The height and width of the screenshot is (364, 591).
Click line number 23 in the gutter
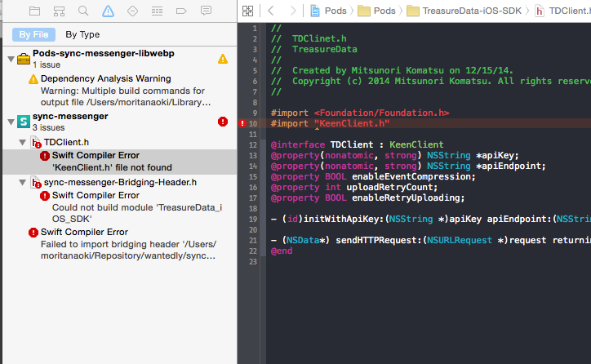point(252,261)
